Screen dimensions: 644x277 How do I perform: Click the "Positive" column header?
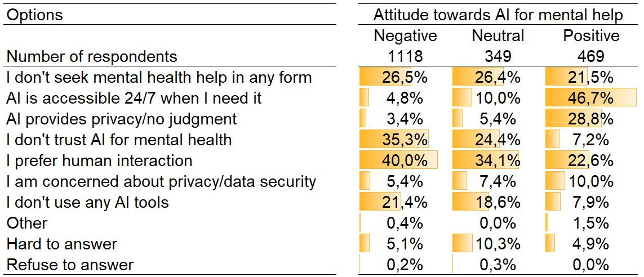click(x=591, y=36)
